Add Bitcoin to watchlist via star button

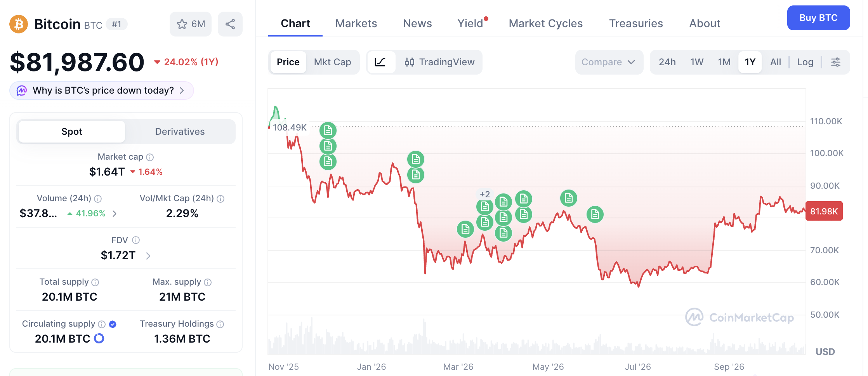[x=191, y=24]
